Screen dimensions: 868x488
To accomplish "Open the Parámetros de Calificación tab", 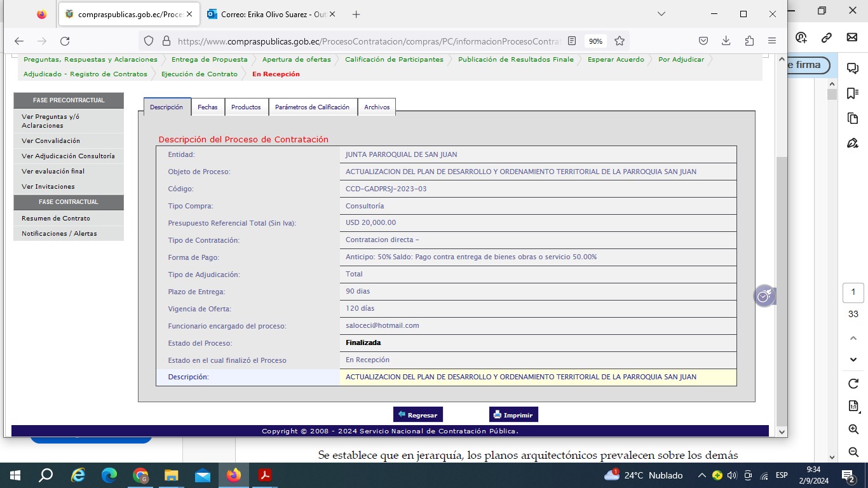I will point(312,107).
